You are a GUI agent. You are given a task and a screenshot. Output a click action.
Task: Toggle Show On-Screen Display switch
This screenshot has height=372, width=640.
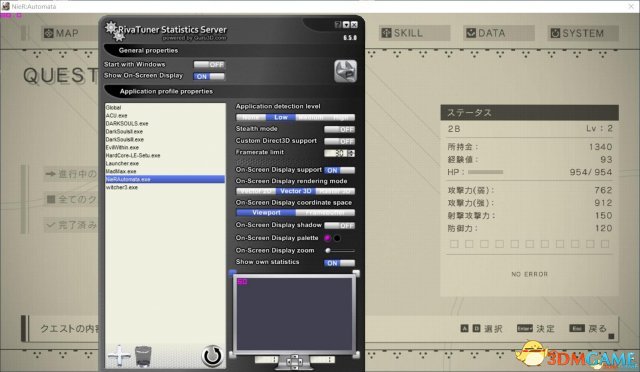(x=209, y=76)
